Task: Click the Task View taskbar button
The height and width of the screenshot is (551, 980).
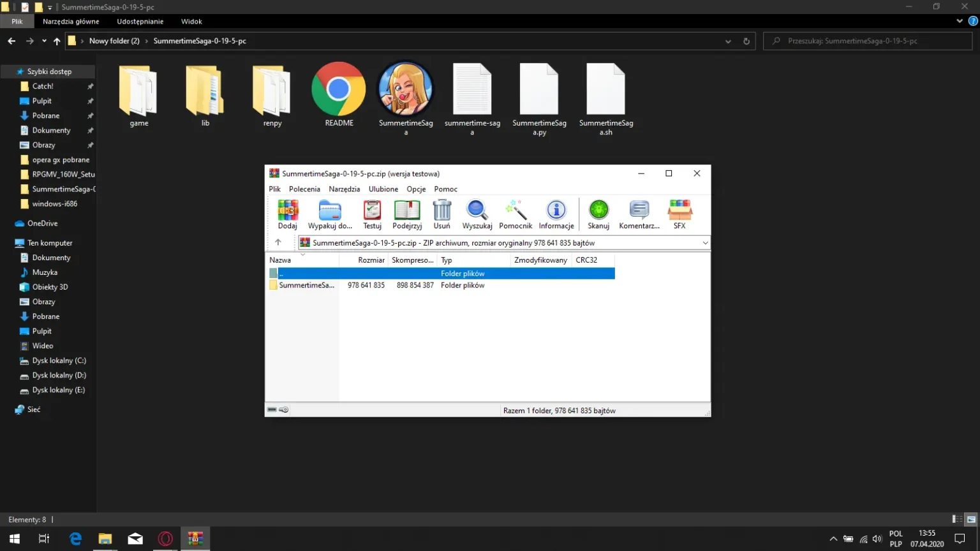Action: [44, 539]
